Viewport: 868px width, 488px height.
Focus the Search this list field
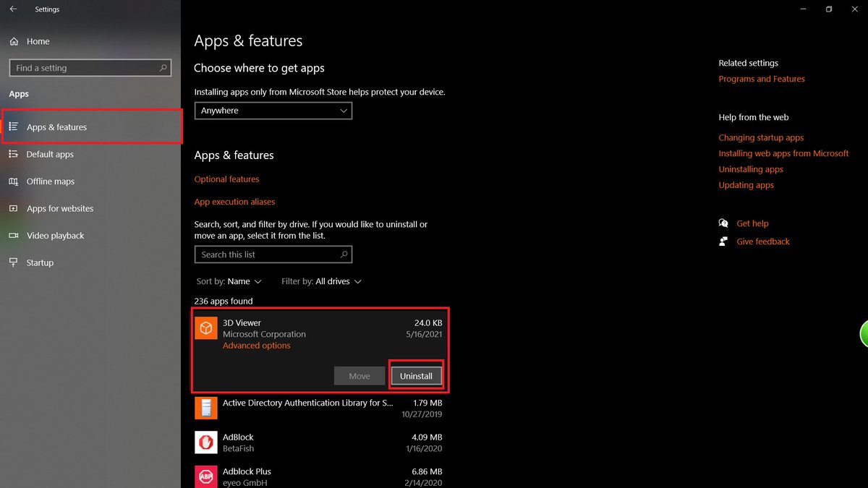273,254
